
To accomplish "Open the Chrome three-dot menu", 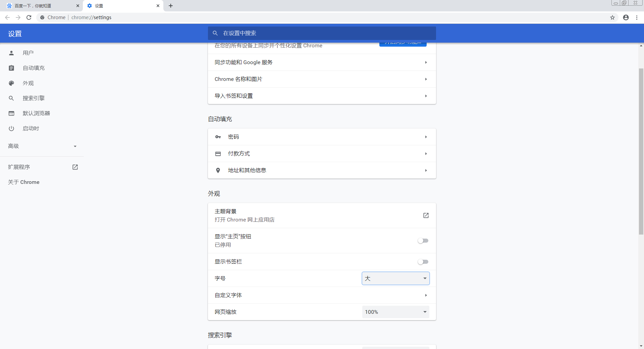I will [636, 17].
